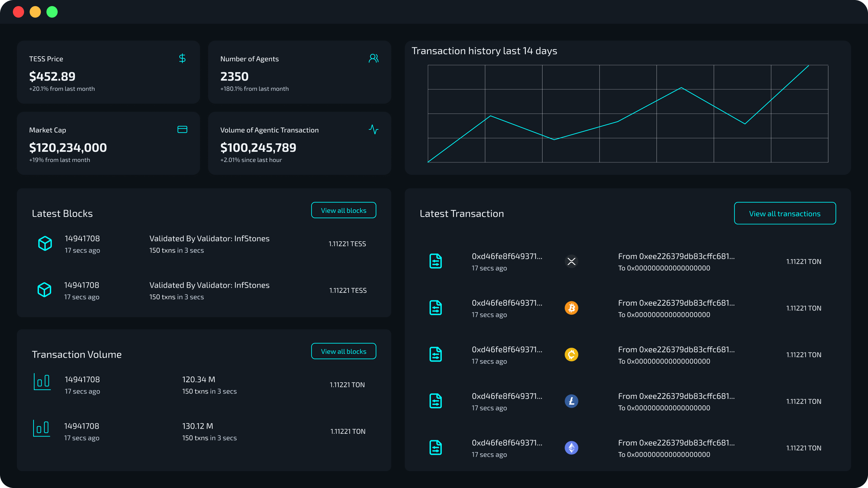The image size is (868, 488).
Task: Click the credit card icon on Market Cap card
Action: [x=182, y=129]
